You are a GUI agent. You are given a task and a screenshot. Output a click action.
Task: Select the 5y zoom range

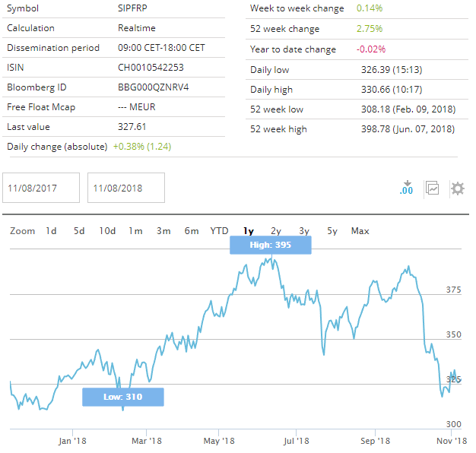pos(332,231)
